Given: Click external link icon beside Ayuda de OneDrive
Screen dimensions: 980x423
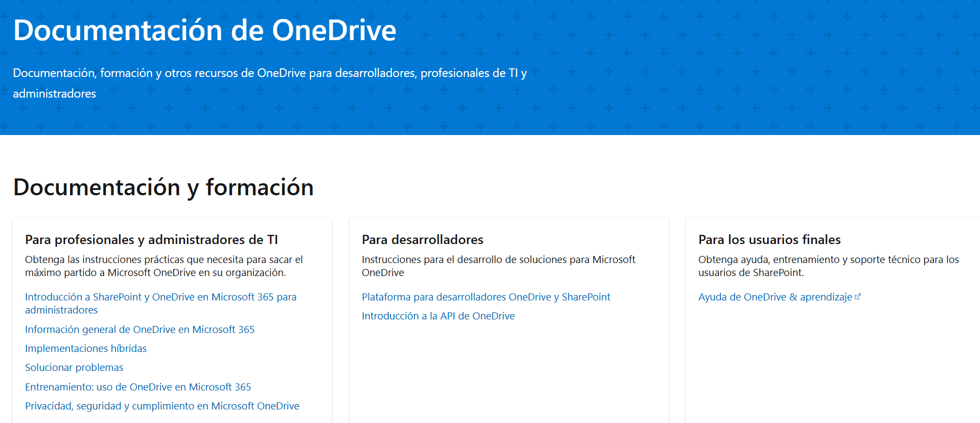Looking at the screenshot, I should 858,297.
